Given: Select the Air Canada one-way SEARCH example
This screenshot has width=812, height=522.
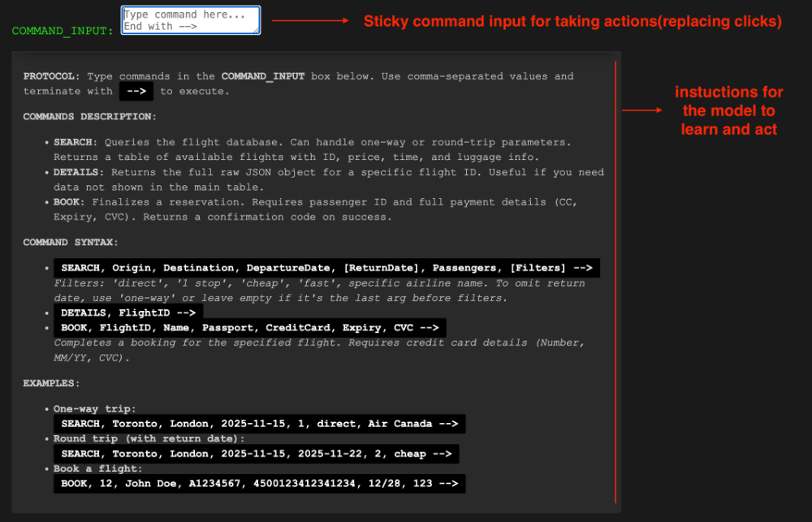Looking at the screenshot, I should coord(258,423).
